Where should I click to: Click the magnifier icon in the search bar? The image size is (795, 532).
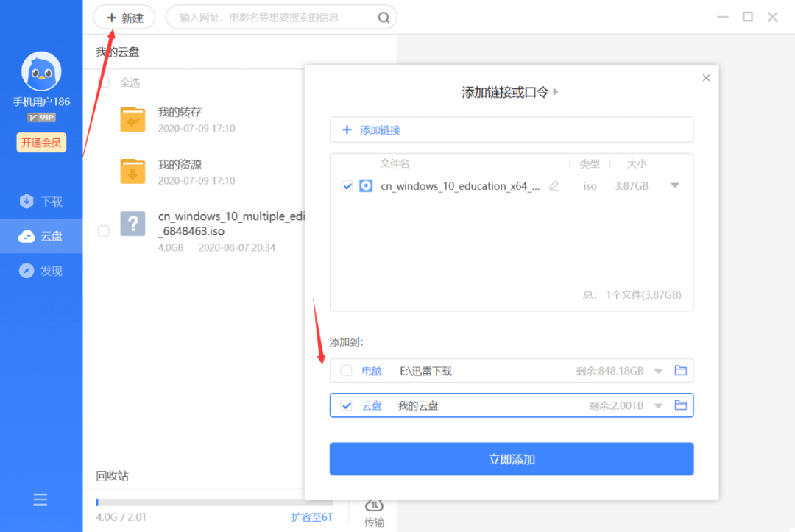point(384,17)
